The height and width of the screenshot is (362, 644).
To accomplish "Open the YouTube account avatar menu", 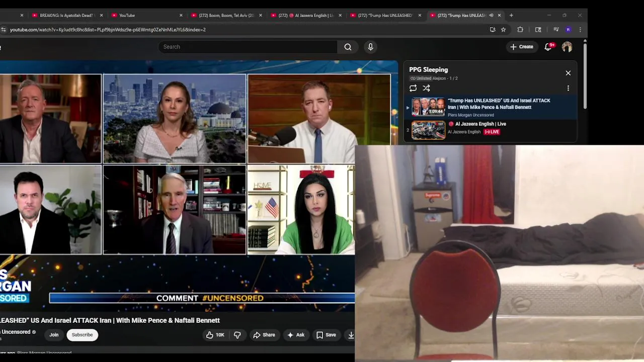I will 567,47.
